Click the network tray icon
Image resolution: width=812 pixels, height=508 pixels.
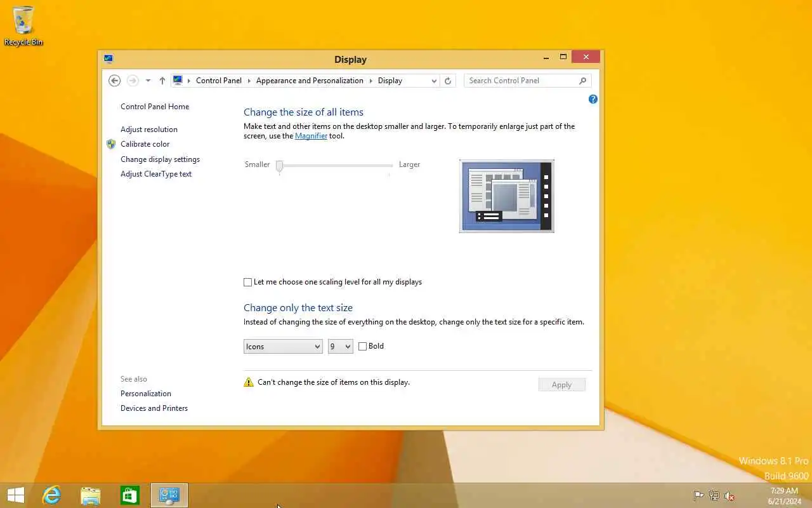point(714,496)
